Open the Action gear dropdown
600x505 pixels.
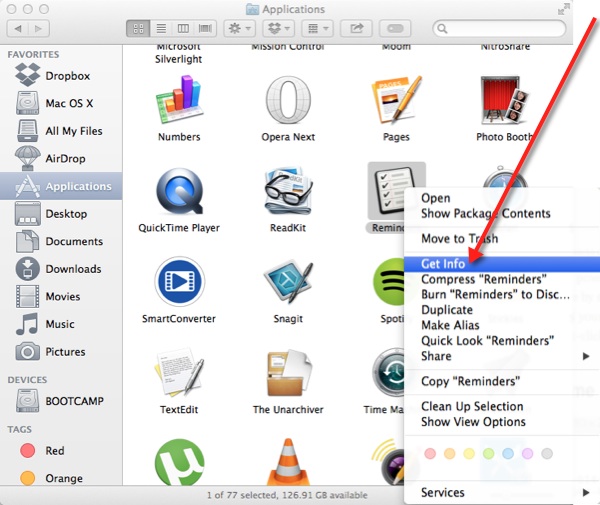point(240,28)
